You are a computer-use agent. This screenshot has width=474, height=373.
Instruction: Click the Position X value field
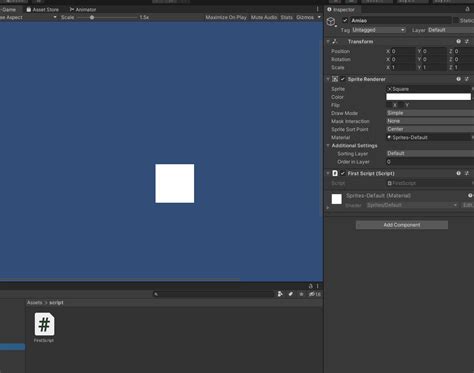pos(403,51)
